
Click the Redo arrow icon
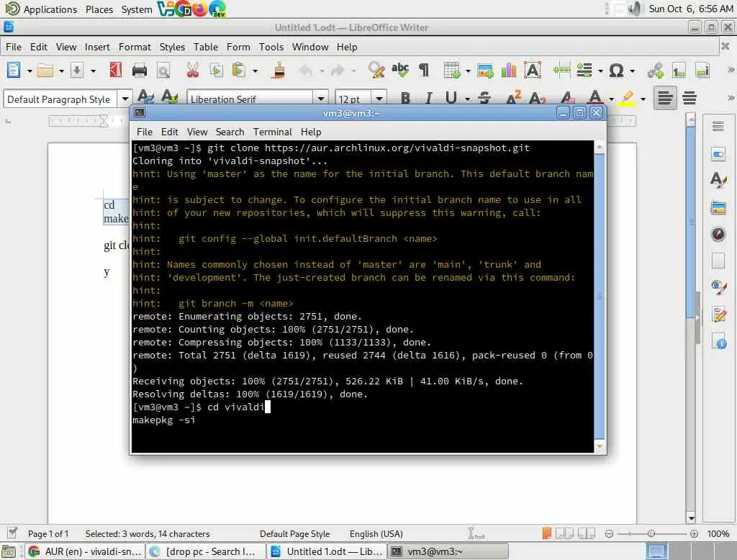(338, 71)
